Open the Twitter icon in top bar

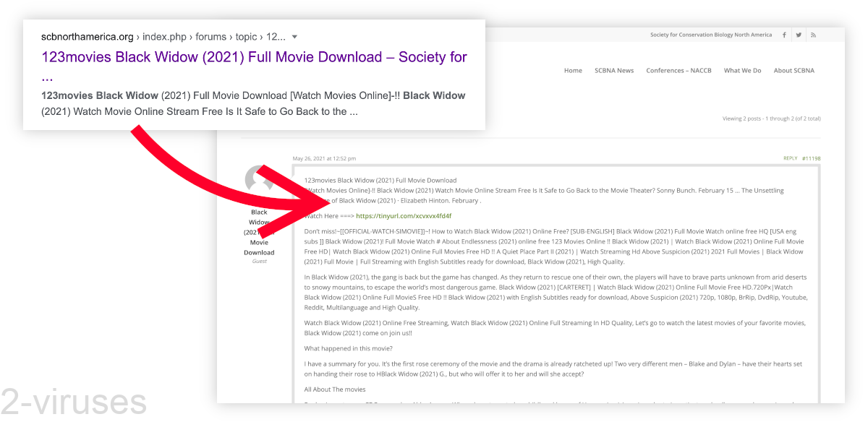click(x=799, y=35)
